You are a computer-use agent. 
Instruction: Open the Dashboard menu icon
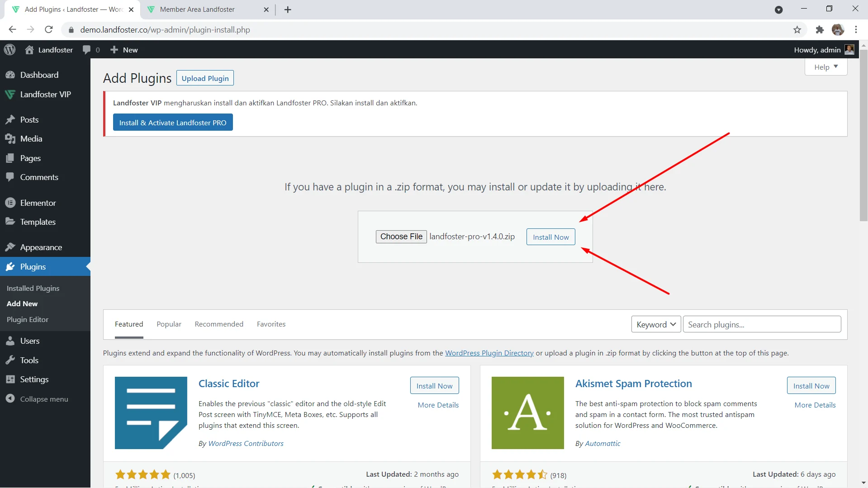coord(10,75)
